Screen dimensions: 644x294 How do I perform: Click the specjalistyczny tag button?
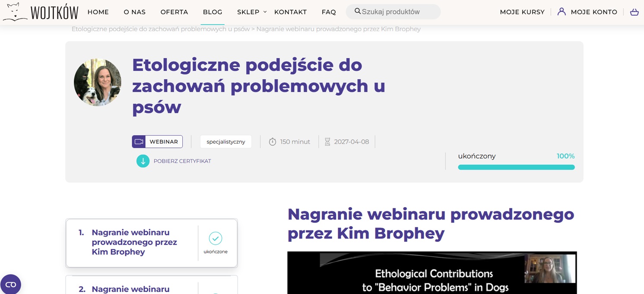225,142
